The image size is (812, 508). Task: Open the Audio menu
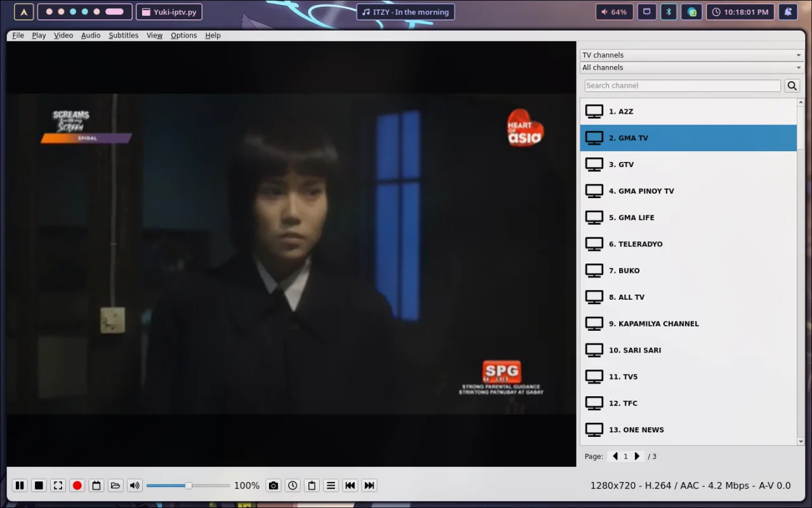point(91,36)
